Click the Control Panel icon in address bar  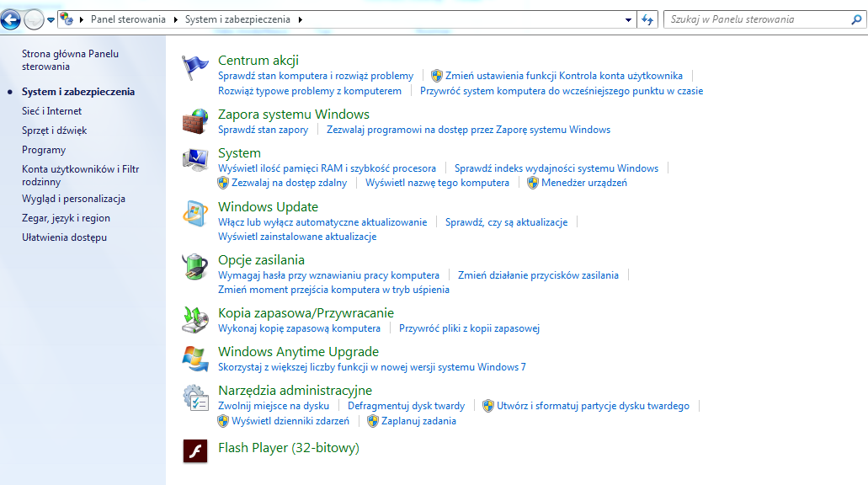click(67, 19)
